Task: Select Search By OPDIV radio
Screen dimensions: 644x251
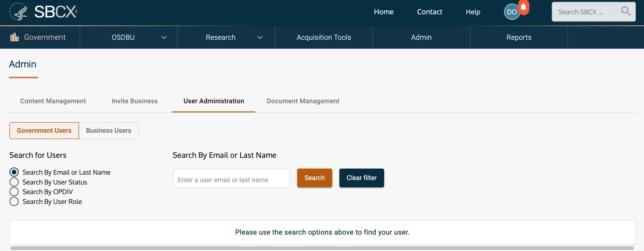Action: pyautogui.click(x=14, y=192)
